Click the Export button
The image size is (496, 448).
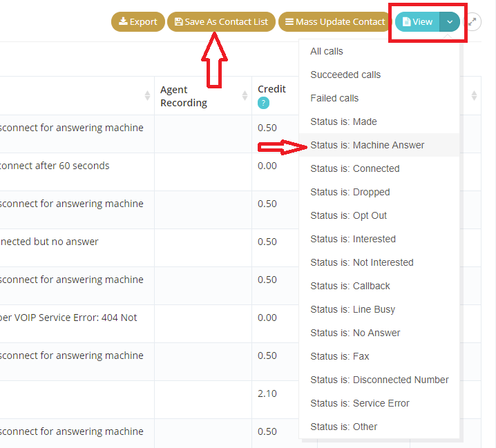138,22
